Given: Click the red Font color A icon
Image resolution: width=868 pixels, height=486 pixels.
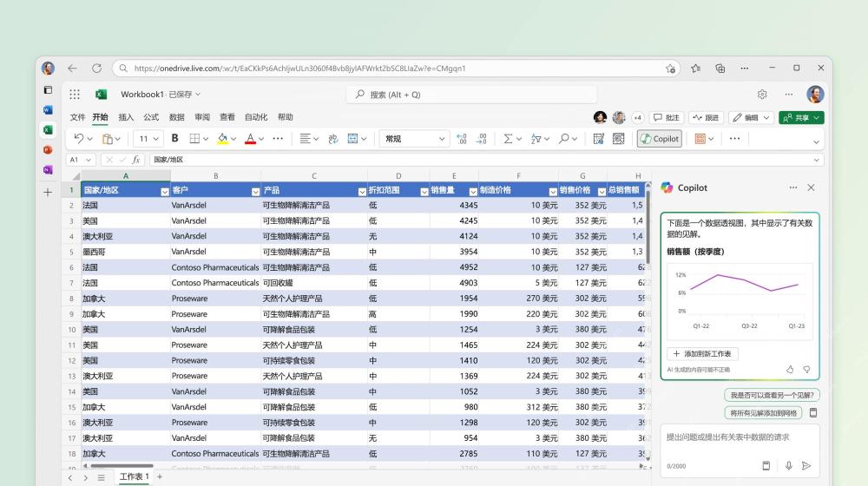Looking at the screenshot, I should click(250, 138).
